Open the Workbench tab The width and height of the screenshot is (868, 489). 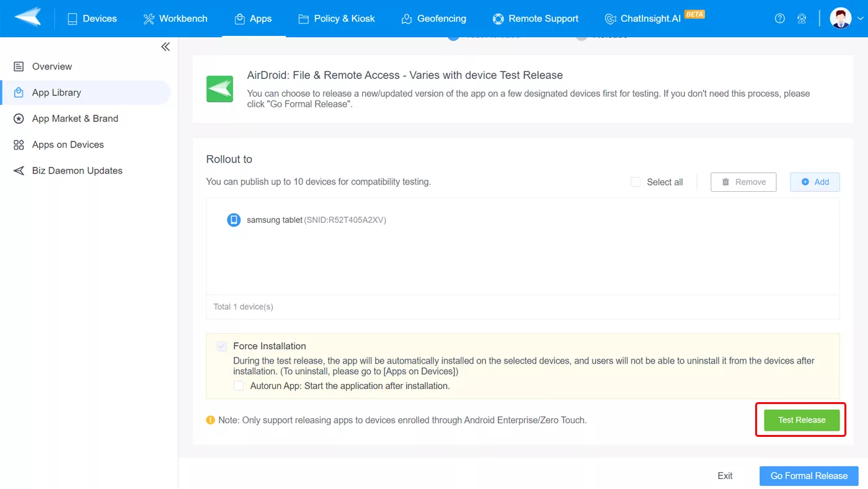click(x=175, y=19)
